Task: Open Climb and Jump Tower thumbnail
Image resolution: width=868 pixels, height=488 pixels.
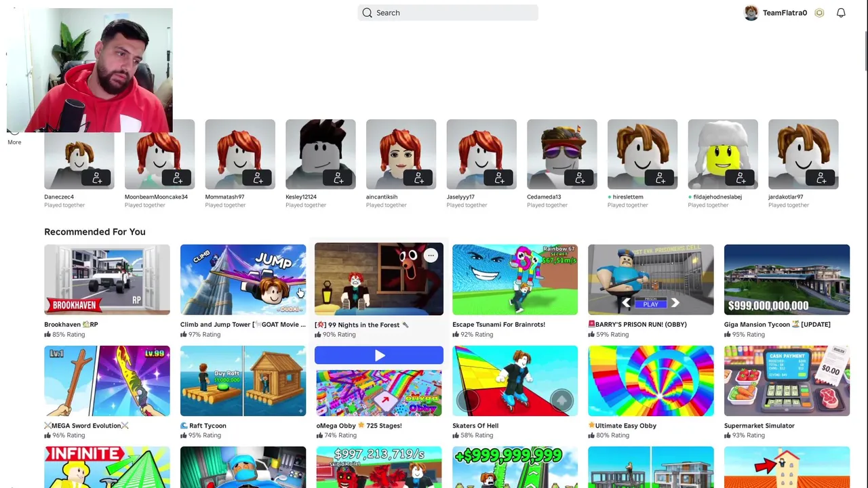Action: 243,279
